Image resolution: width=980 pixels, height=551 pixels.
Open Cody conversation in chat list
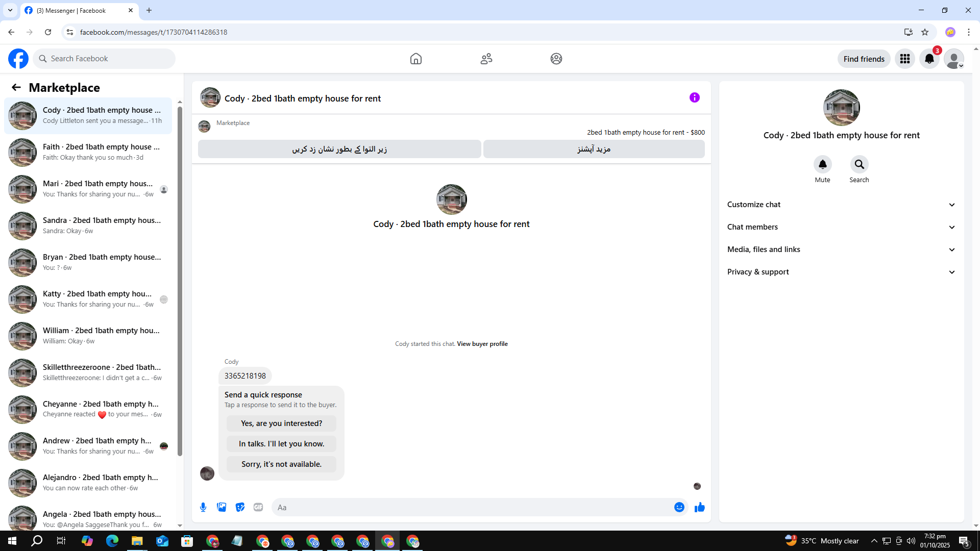coord(88,116)
